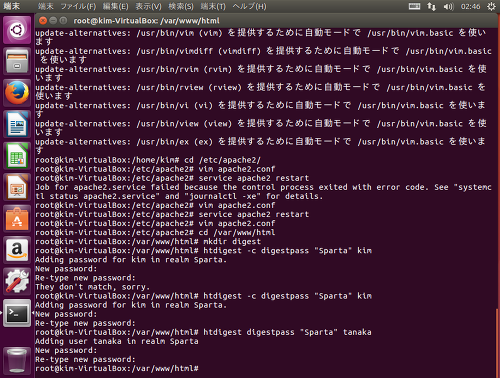Click update-alternatives /usr/bin/ex output line
Screen dimensions: 500x378
click(260, 146)
